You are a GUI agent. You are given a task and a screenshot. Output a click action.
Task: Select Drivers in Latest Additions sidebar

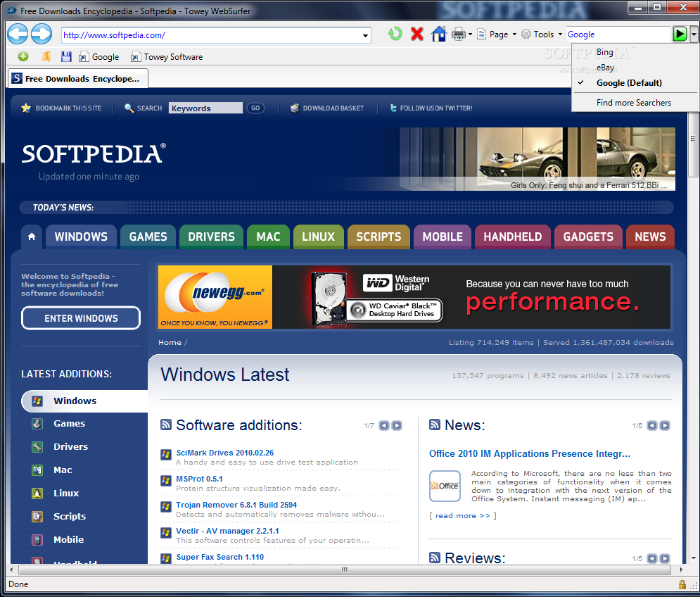70,446
